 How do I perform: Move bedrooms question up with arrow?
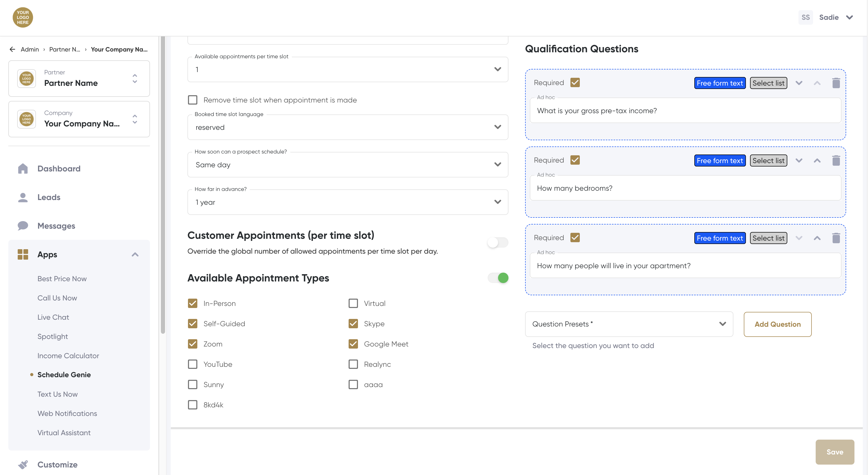tap(817, 161)
